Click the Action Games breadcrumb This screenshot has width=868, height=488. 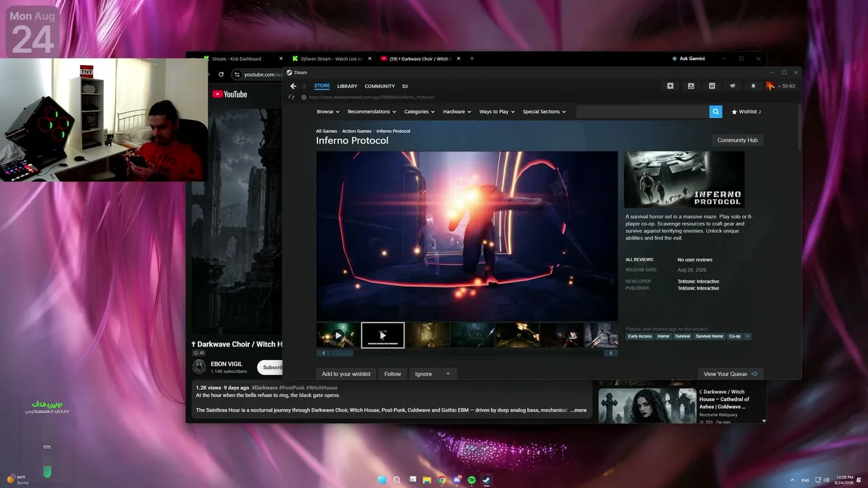coord(357,131)
